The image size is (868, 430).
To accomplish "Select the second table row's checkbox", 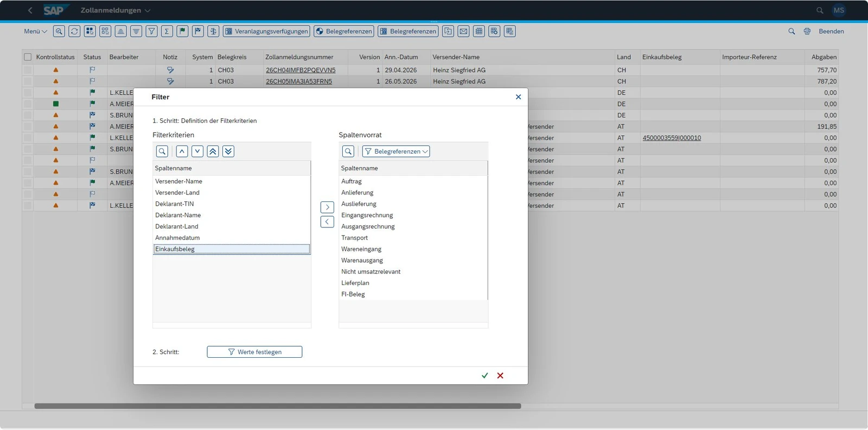I will 28,81.
